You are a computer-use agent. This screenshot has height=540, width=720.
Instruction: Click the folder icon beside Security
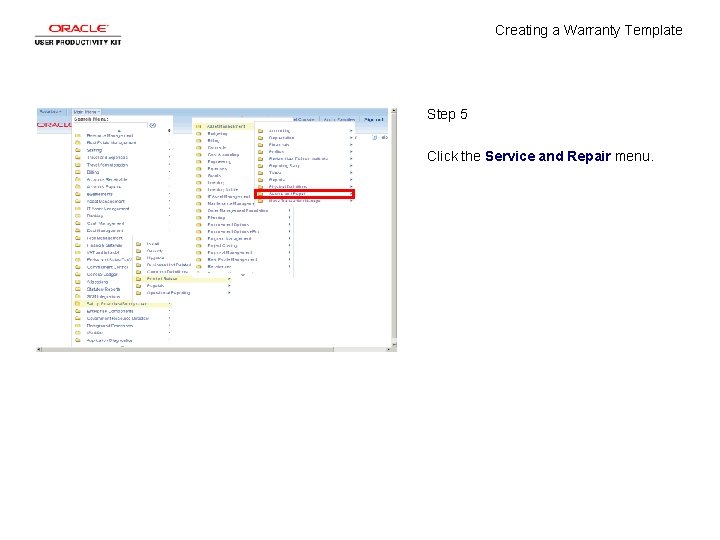(x=139, y=251)
